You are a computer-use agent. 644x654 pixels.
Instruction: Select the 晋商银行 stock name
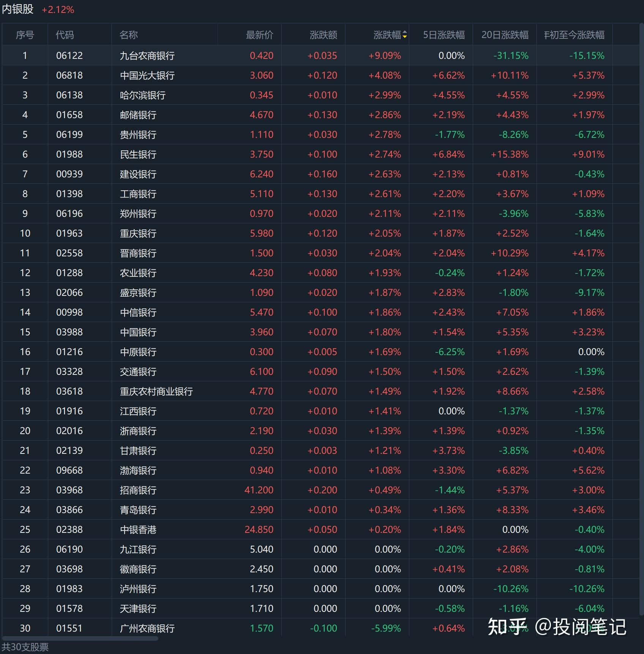(x=138, y=253)
